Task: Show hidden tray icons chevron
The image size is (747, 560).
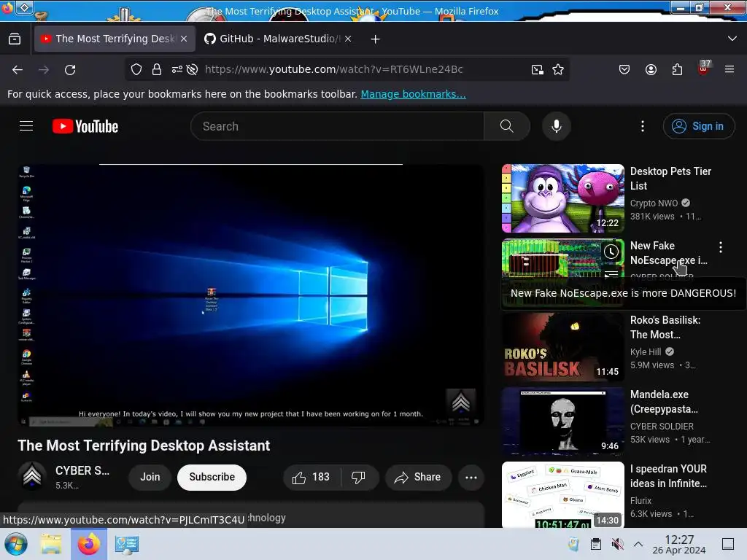Action: pyautogui.click(x=638, y=544)
